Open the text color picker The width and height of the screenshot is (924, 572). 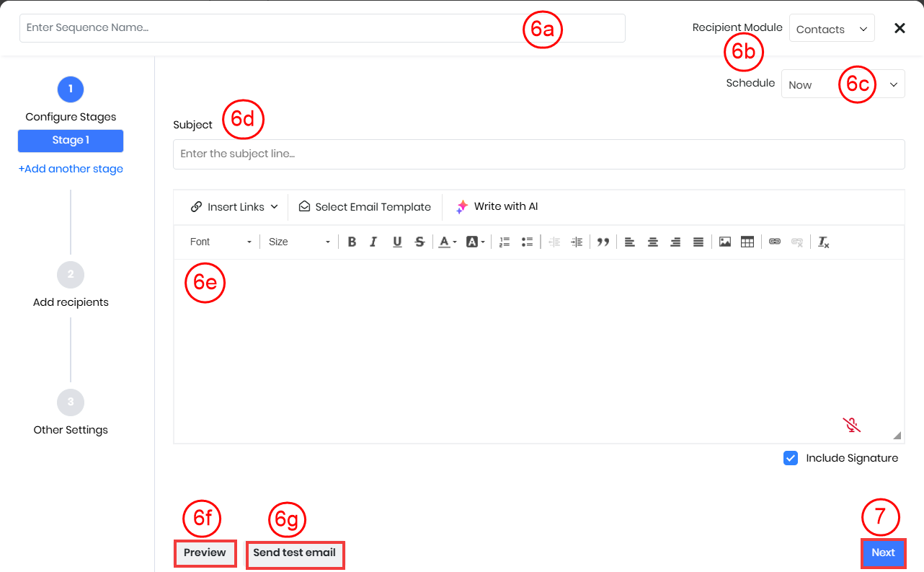(x=447, y=242)
